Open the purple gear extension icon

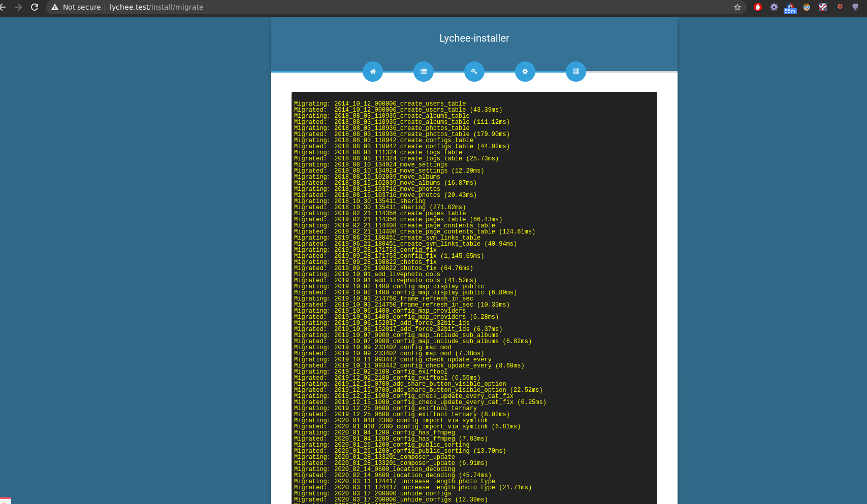pyautogui.click(x=774, y=7)
